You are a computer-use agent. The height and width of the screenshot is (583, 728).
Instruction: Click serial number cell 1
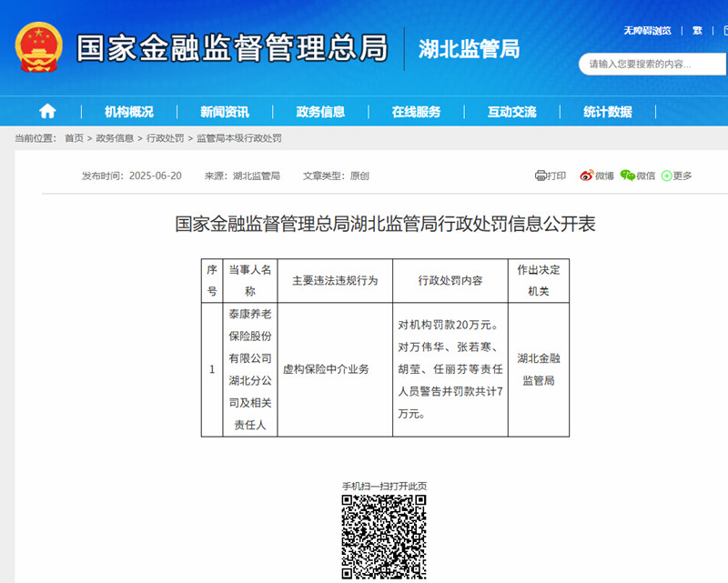(x=212, y=369)
